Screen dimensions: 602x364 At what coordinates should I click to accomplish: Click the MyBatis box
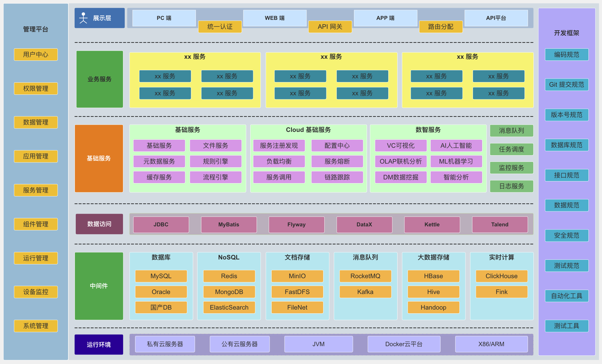point(229,225)
